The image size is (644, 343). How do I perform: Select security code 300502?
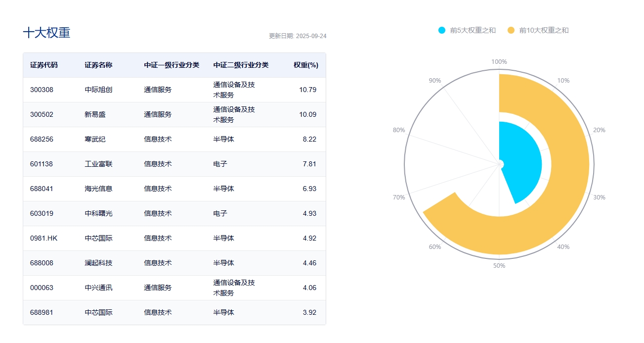coord(42,114)
